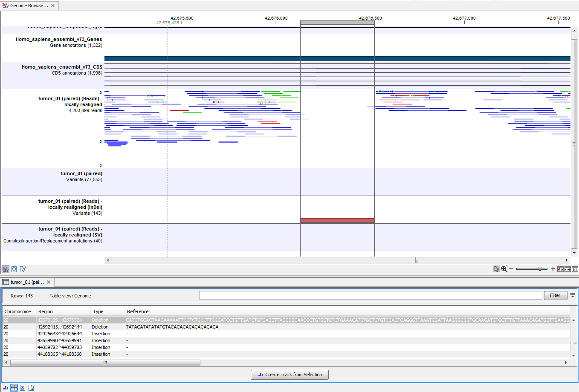The height and width of the screenshot is (392, 579).
Task: Open History view for the tumor_01 table
Action: [x=23, y=388]
